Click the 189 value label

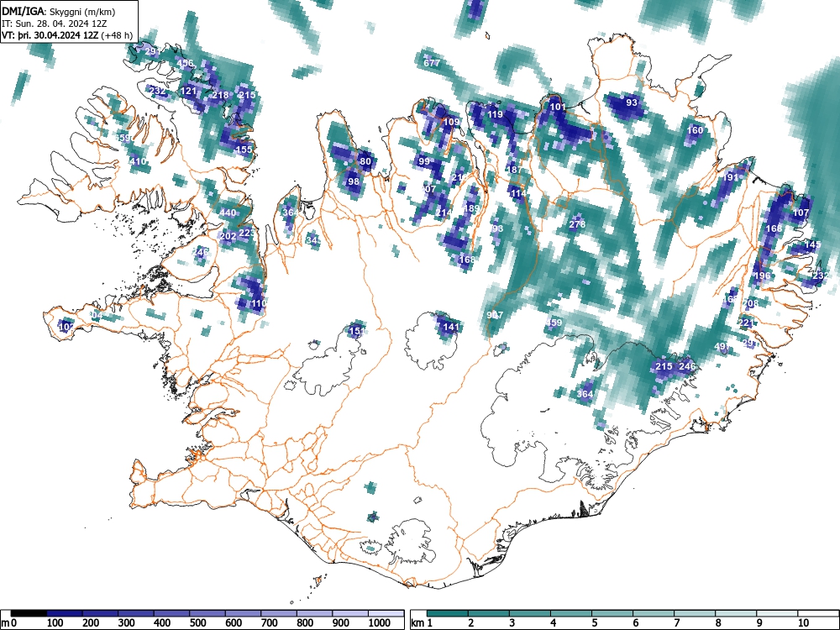[471, 208]
